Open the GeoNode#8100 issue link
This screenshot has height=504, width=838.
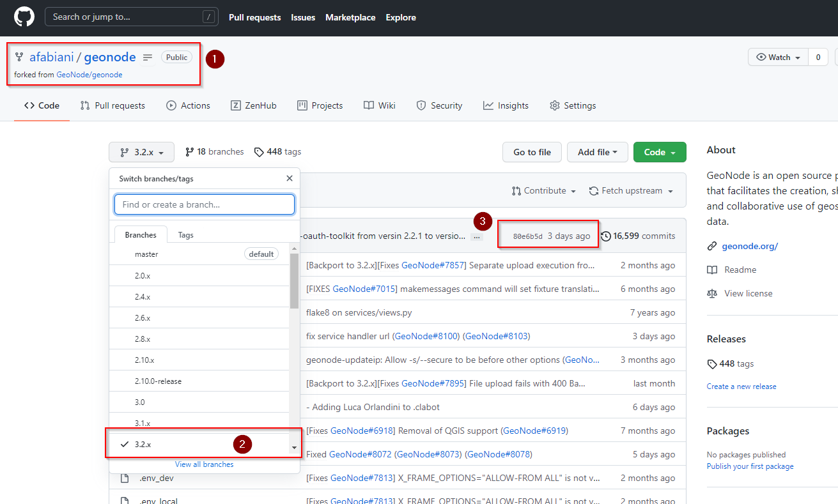click(426, 336)
